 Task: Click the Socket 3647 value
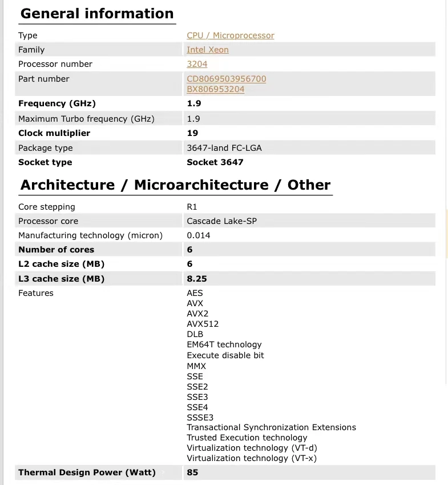coord(215,162)
